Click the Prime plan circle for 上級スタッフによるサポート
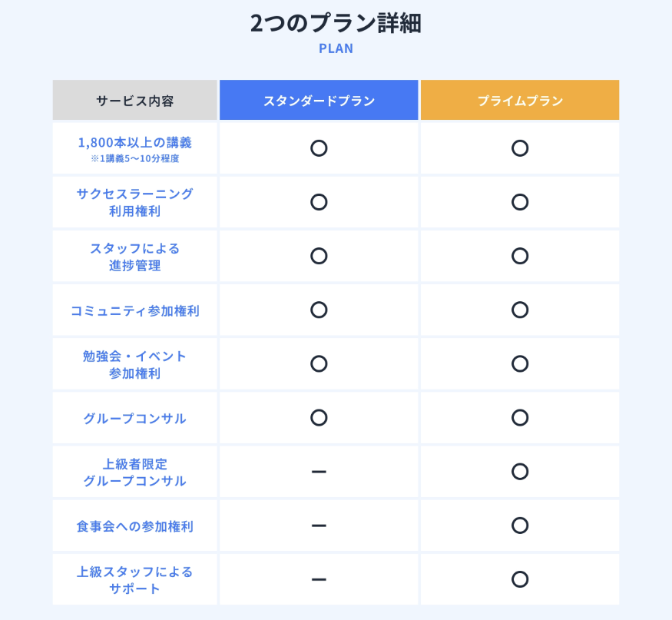Image resolution: width=672 pixels, height=620 pixels. tap(520, 579)
